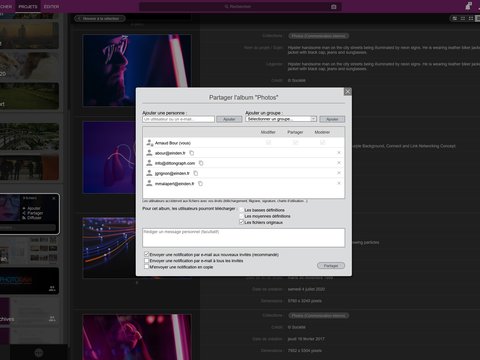Uncheck Les fichiers originaux option
This screenshot has height=360, width=480.
(x=242, y=222)
